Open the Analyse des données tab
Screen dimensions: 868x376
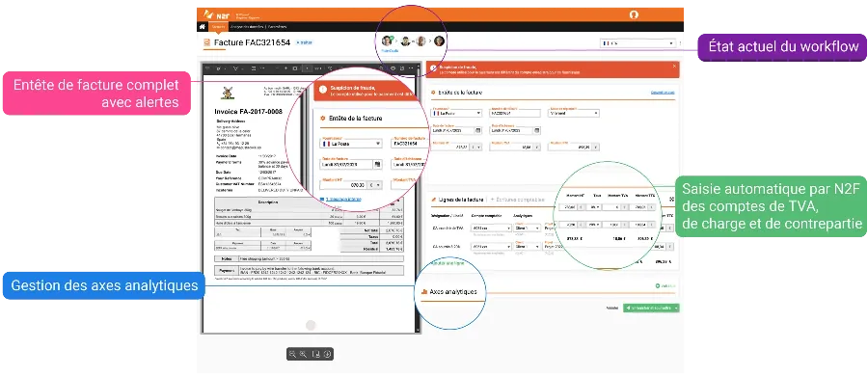point(247,27)
